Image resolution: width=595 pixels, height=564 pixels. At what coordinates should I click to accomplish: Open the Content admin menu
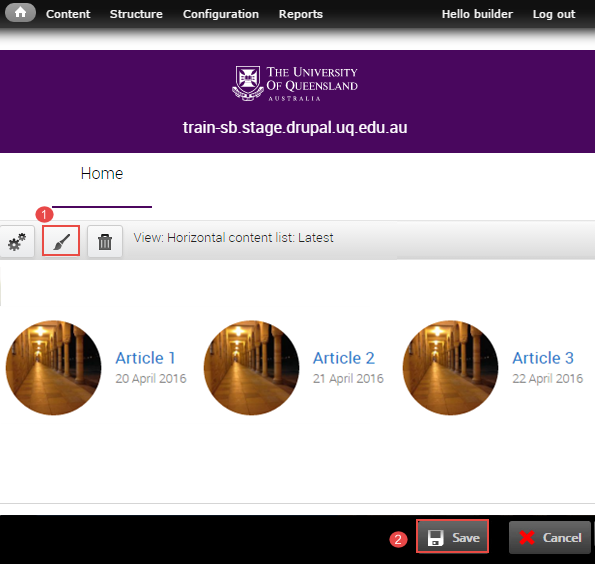(68, 14)
